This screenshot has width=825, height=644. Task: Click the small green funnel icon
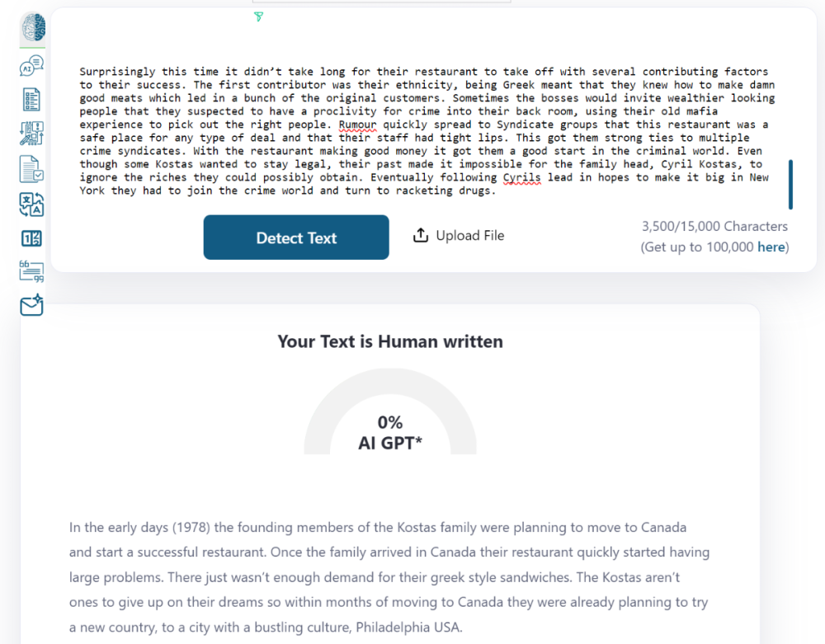click(258, 16)
